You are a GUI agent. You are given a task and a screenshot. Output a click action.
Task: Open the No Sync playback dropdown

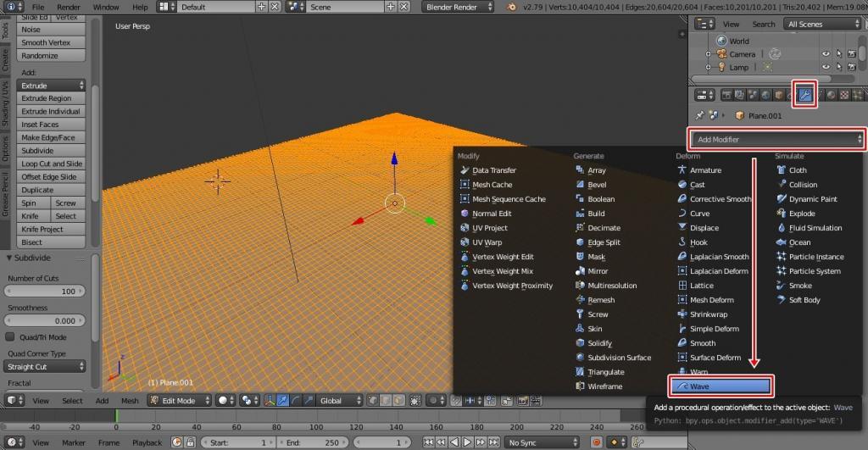point(542,442)
